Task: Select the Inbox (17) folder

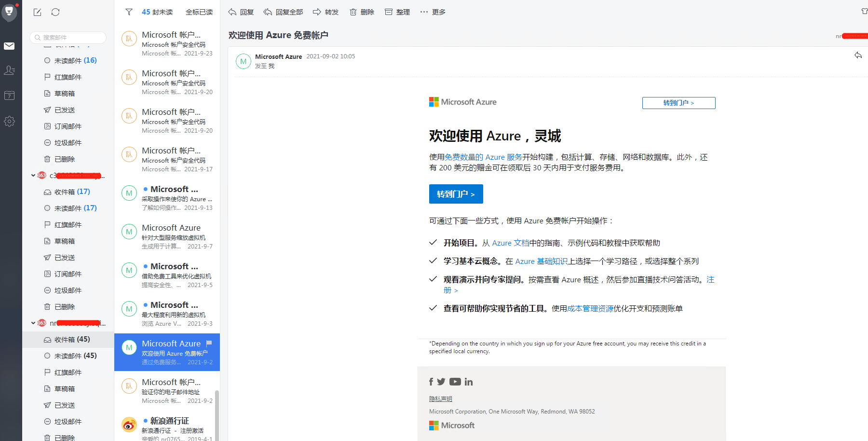Action: tap(68, 192)
